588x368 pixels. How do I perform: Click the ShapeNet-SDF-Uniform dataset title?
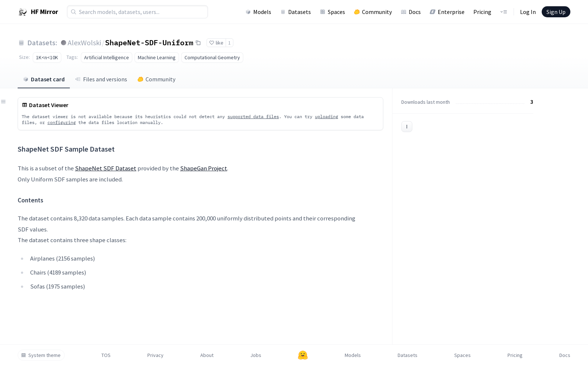[149, 43]
